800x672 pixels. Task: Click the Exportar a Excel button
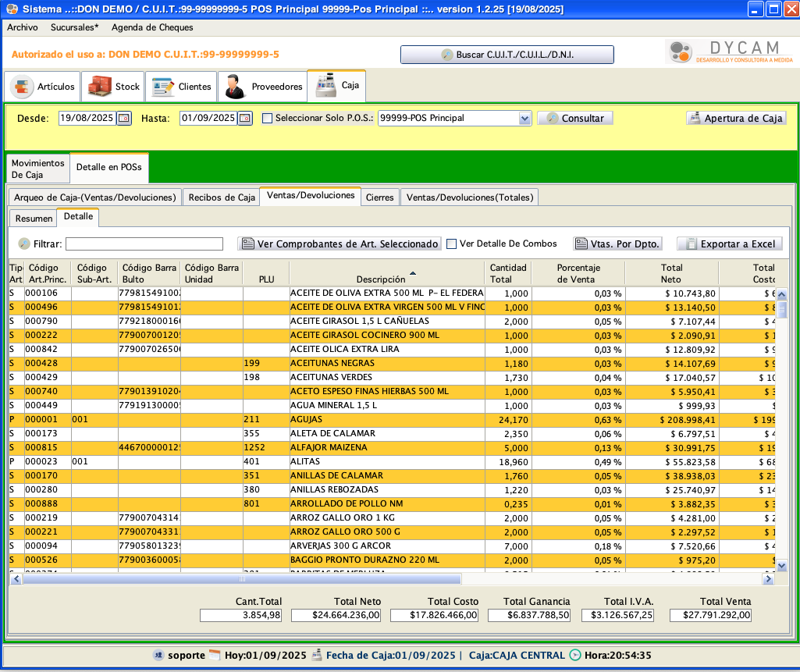[x=729, y=244]
